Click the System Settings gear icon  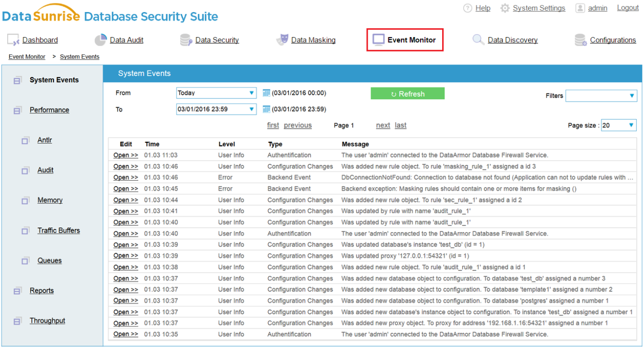pos(505,8)
